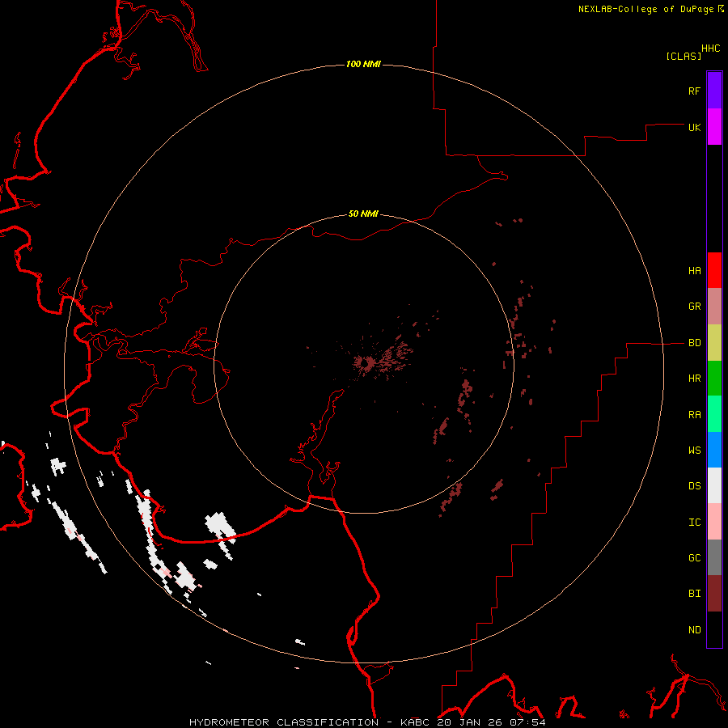728x728 pixels.
Task: Click the HR legend label
Action: [x=694, y=379]
